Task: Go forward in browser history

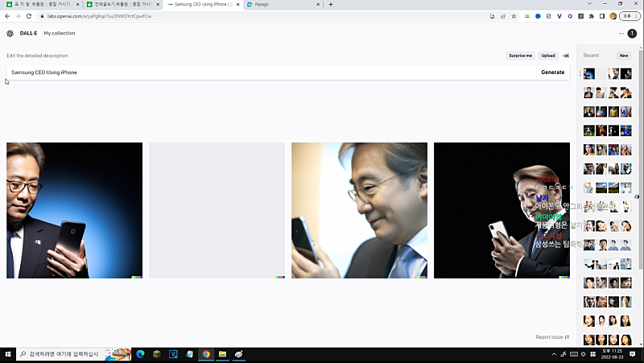Action: (x=18, y=16)
